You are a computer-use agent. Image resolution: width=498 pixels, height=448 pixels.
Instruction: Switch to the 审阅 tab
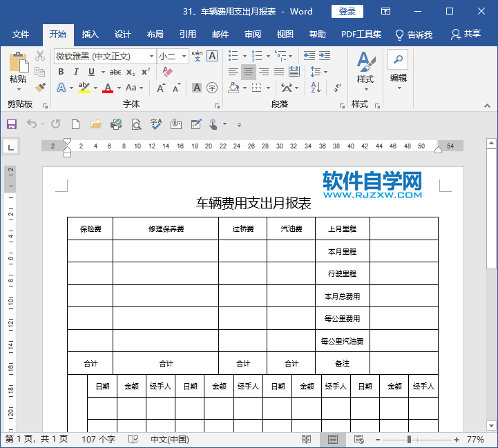(253, 35)
